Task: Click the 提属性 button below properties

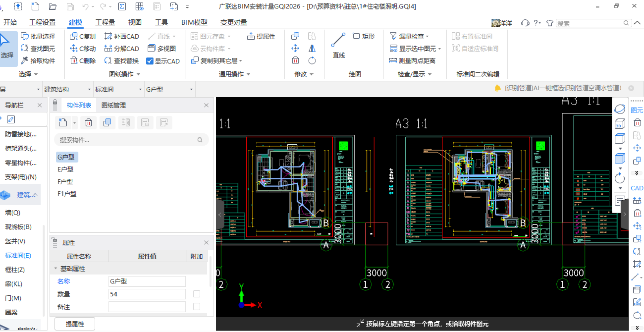Action: (x=75, y=324)
